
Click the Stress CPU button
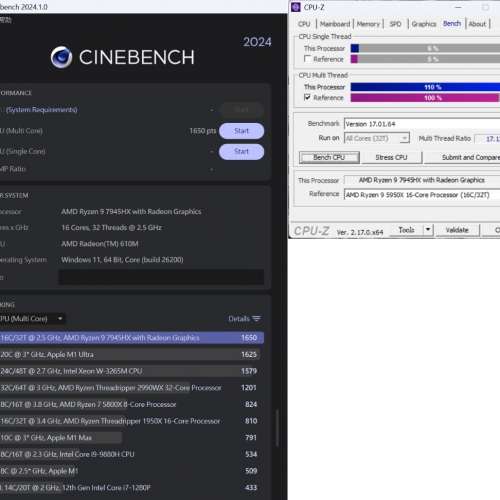pyautogui.click(x=391, y=157)
